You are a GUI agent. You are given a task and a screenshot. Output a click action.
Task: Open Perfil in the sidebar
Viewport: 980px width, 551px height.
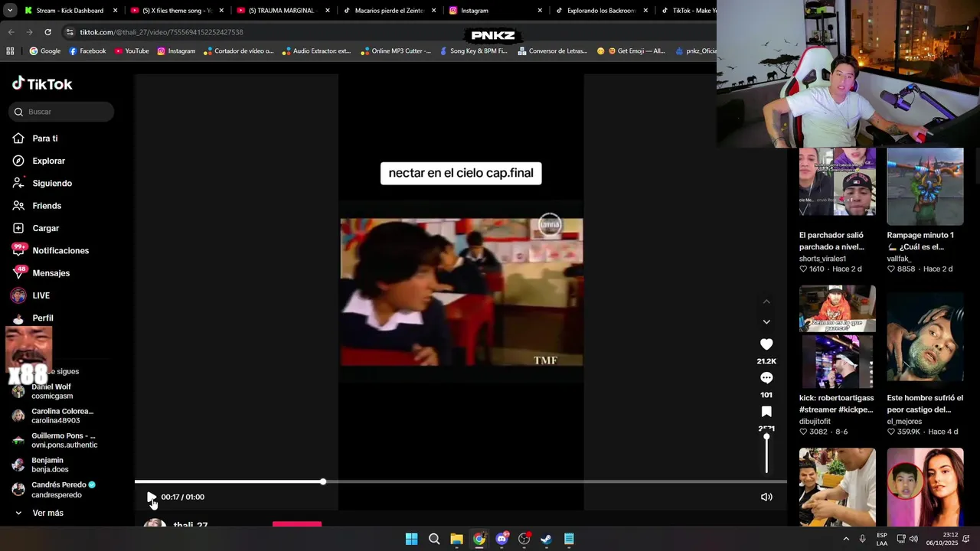(33, 318)
